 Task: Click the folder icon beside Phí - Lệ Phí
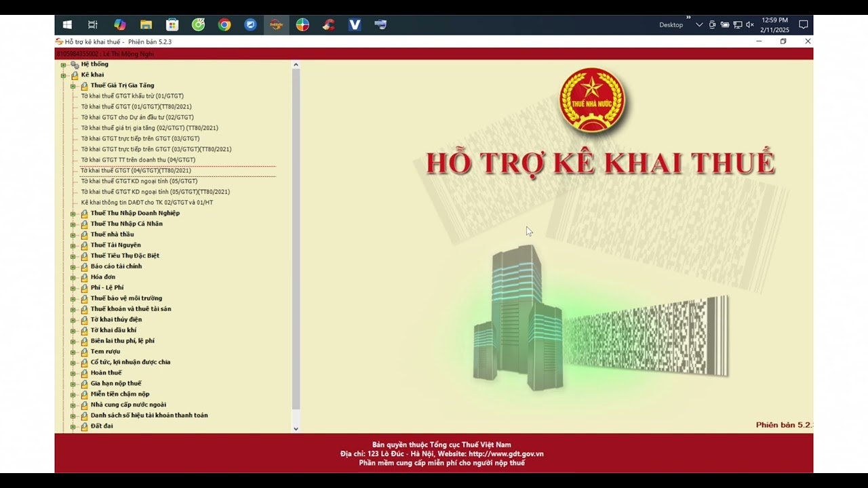(84, 288)
